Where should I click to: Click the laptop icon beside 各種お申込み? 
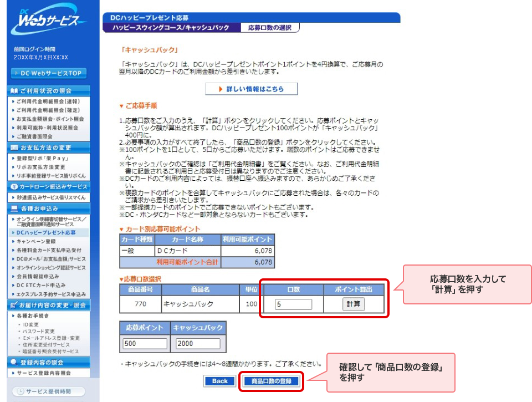(x=14, y=208)
